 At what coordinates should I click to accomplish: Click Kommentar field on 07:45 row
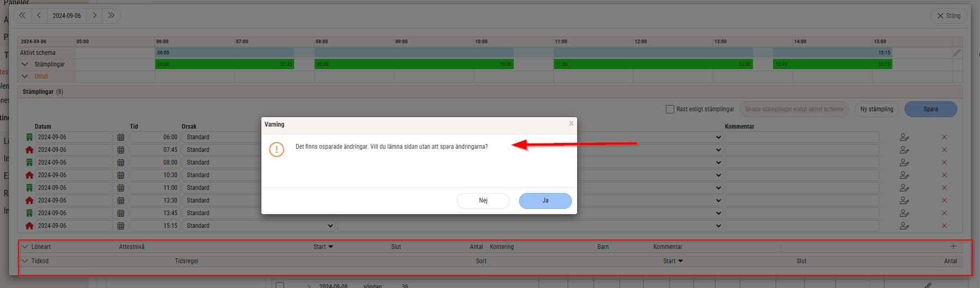[x=802, y=150]
